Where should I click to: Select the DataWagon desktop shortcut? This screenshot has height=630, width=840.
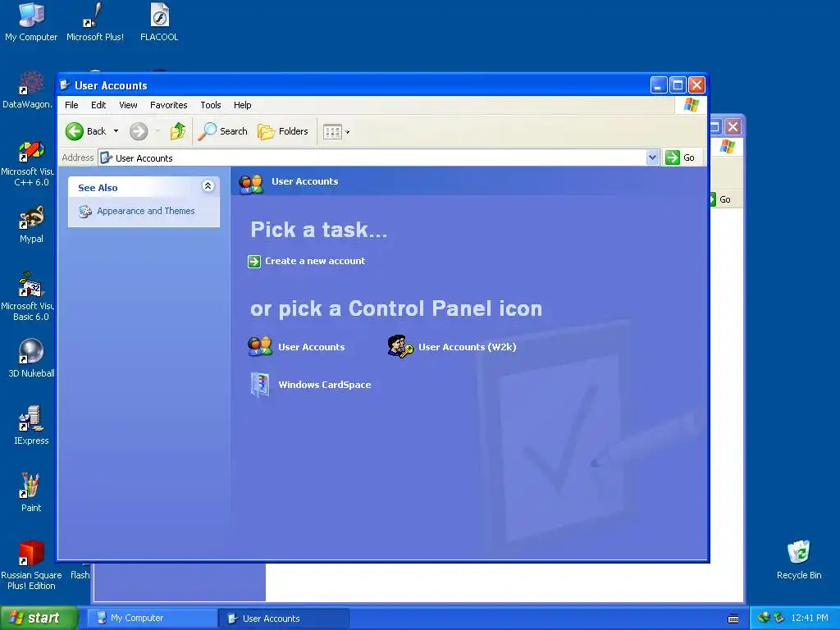click(x=28, y=90)
